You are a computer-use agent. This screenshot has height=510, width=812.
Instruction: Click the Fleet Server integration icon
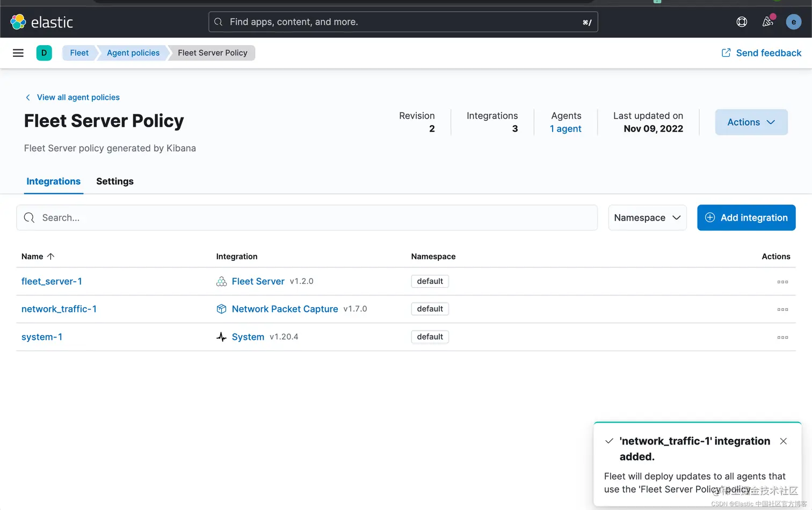[221, 281]
